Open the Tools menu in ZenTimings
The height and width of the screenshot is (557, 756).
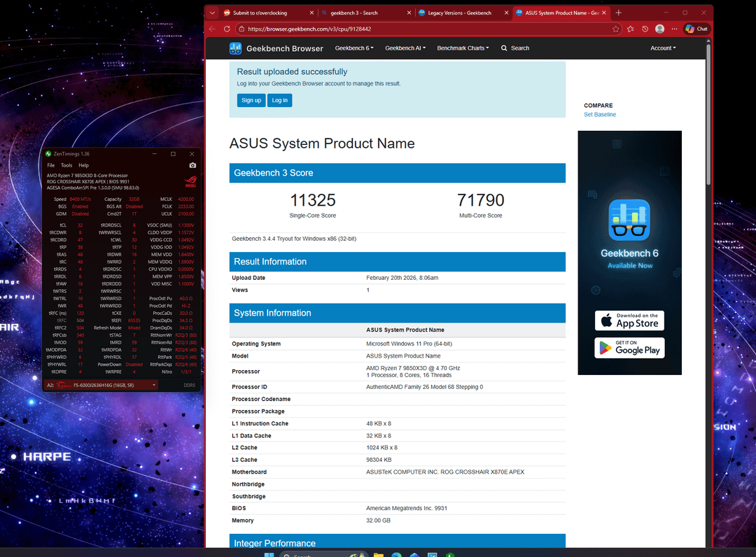[66, 165]
